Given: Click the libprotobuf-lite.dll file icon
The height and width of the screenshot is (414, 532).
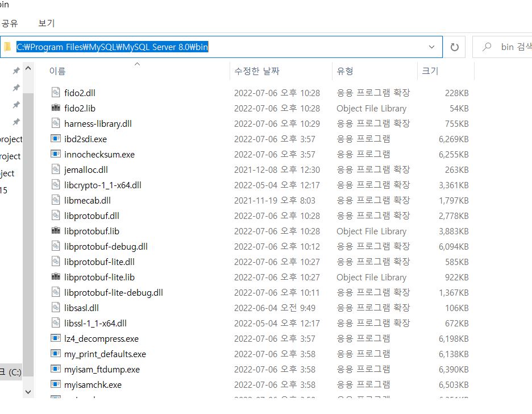Looking at the screenshot, I should (56, 262).
